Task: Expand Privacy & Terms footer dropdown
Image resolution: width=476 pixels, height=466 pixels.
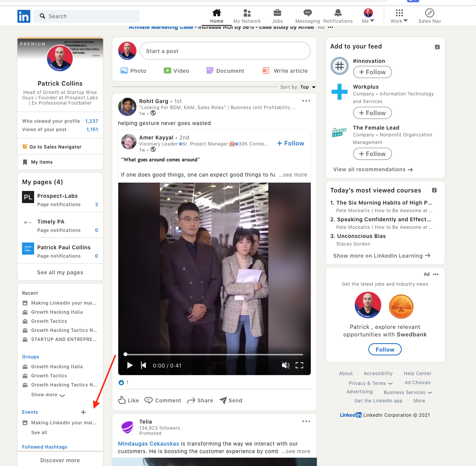Action: [371, 383]
